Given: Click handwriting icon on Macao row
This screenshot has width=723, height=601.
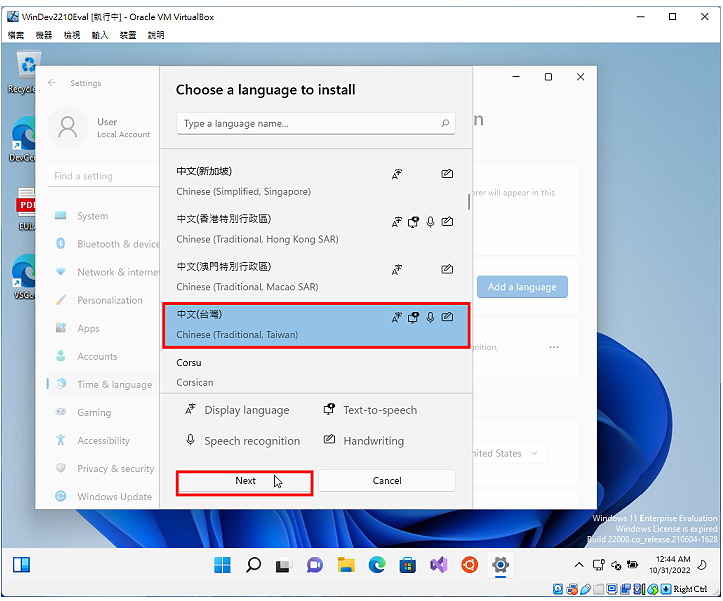Looking at the screenshot, I should (447, 269).
